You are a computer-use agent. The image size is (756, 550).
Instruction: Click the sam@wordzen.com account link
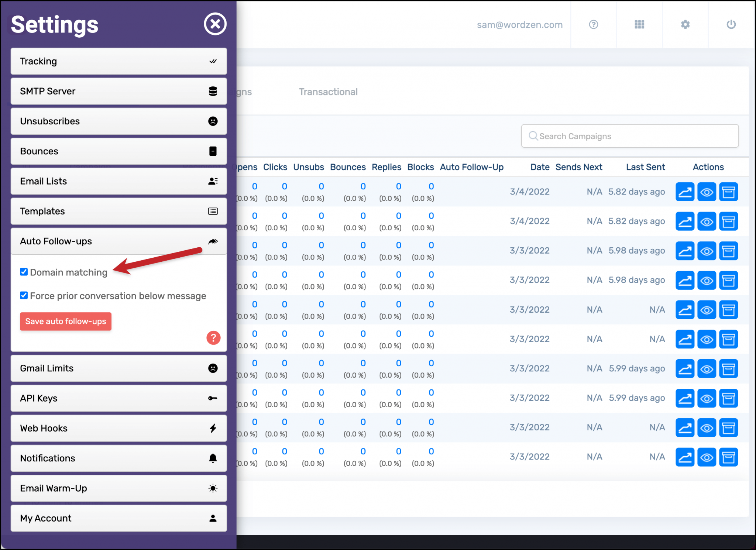click(519, 25)
